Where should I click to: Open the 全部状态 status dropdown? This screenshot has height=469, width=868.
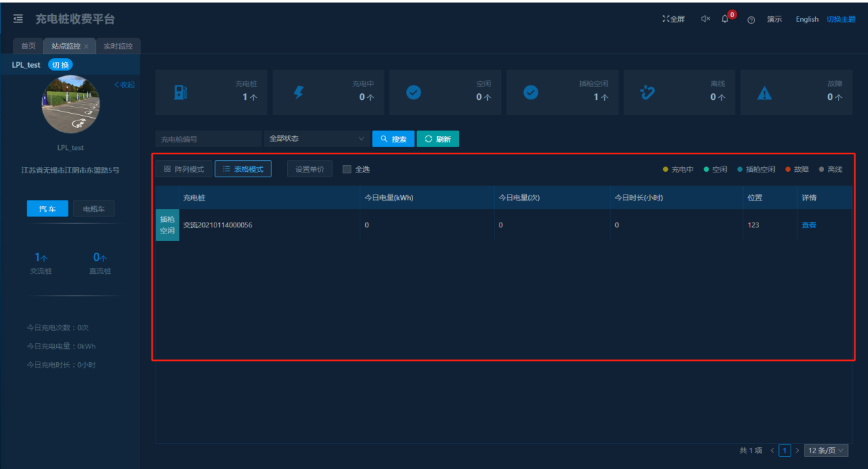tap(317, 139)
